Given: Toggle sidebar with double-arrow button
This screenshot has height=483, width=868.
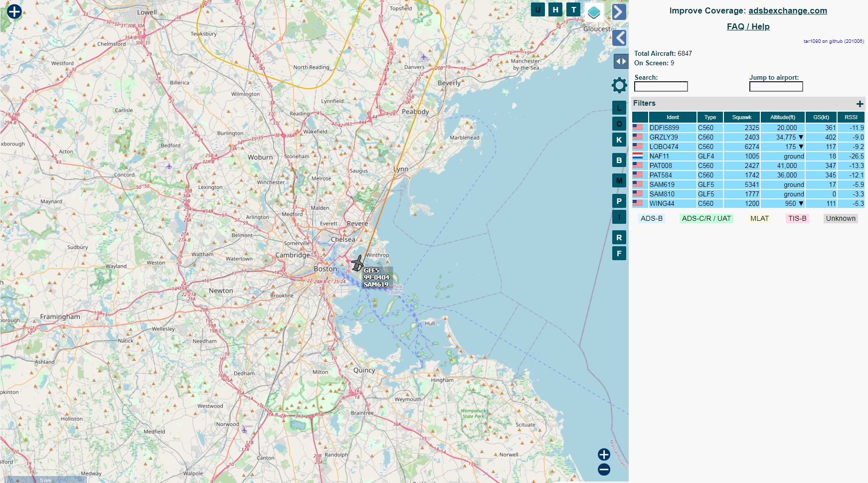Looking at the screenshot, I should click(621, 61).
